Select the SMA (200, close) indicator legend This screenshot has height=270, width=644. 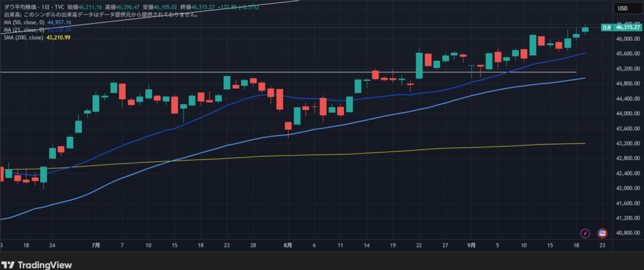tap(22, 38)
